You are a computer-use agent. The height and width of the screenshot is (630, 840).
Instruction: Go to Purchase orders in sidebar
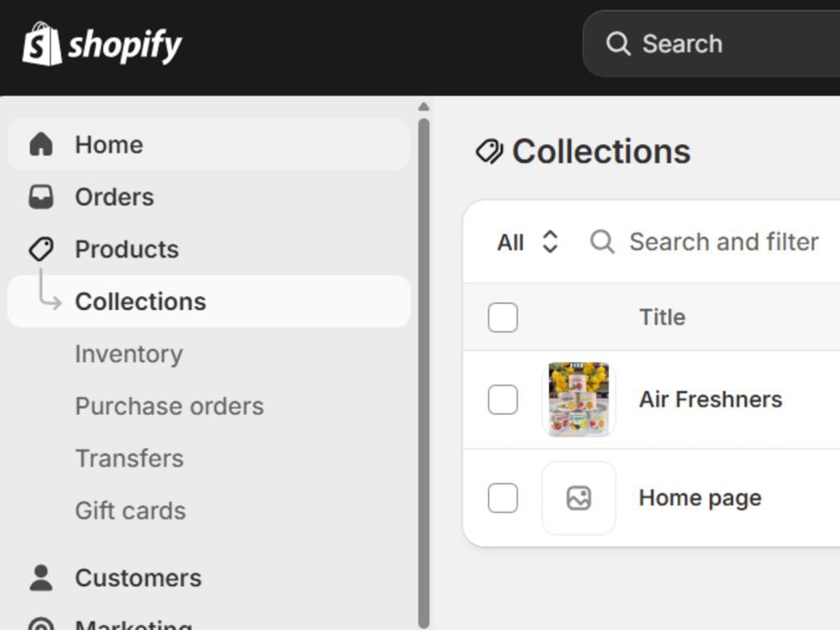[x=170, y=406]
